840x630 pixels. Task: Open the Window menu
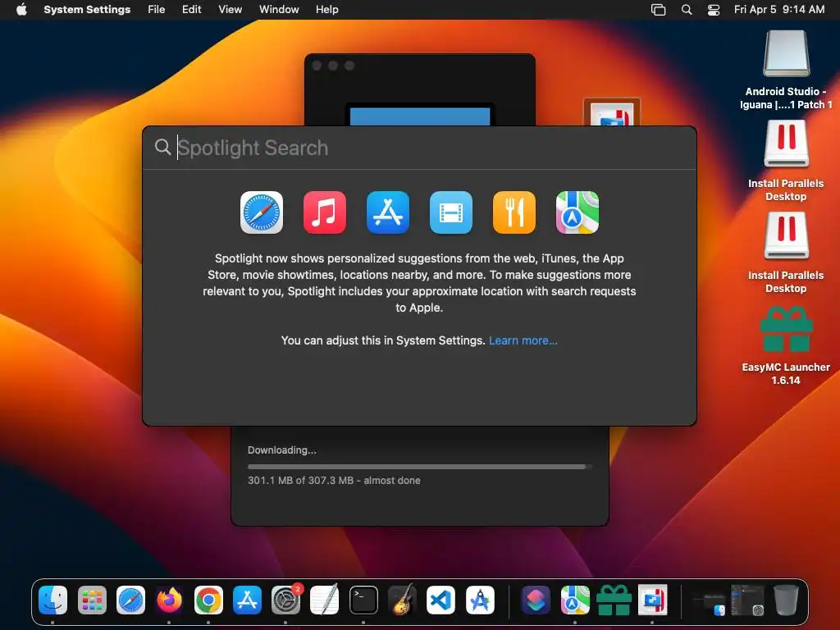tap(279, 10)
